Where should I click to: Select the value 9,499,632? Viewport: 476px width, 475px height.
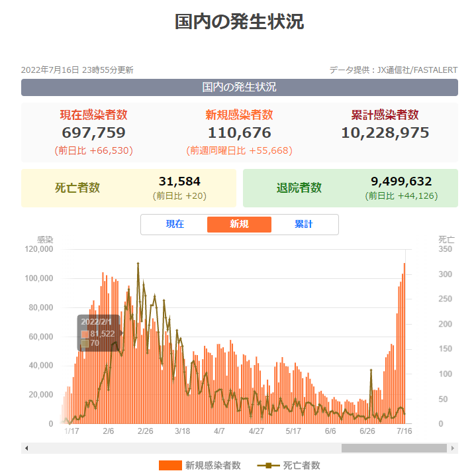(401, 182)
